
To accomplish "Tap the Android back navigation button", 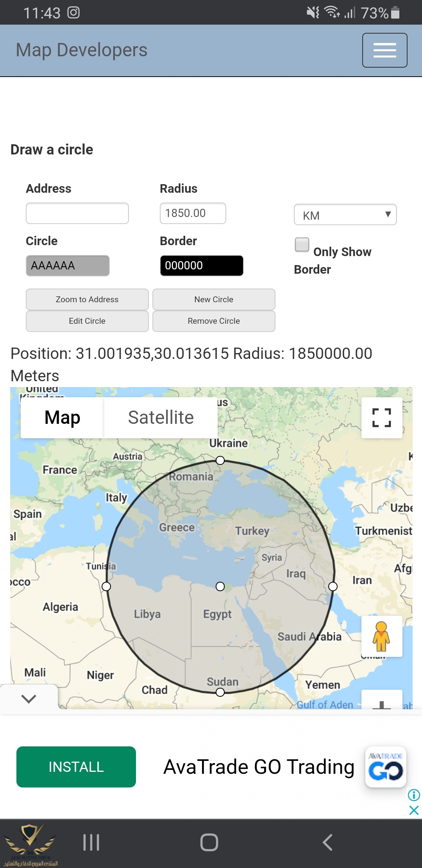I will tap(327, 842).
